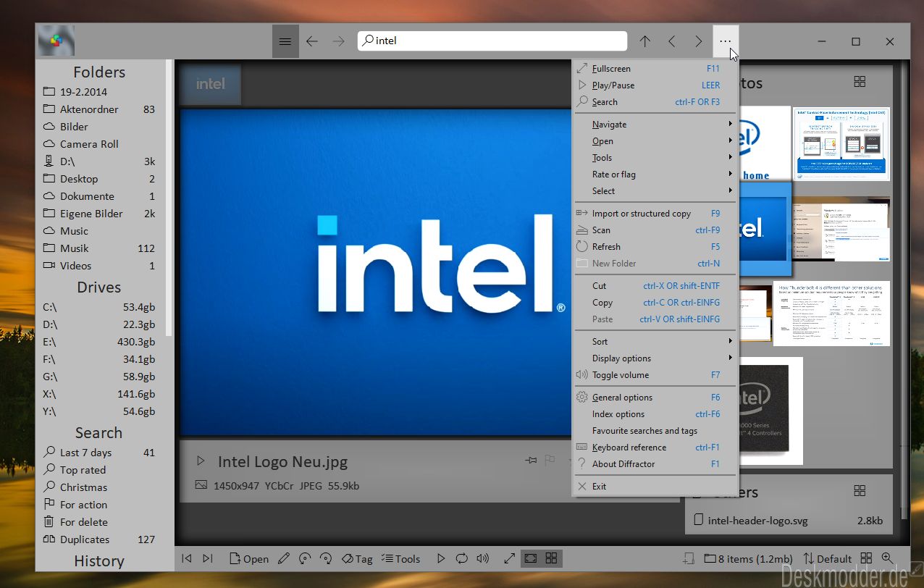Viewport: 924px width, 588px height.
Task: Click the 8 items (1.2mb) folder status
Action: pos(748,558)
